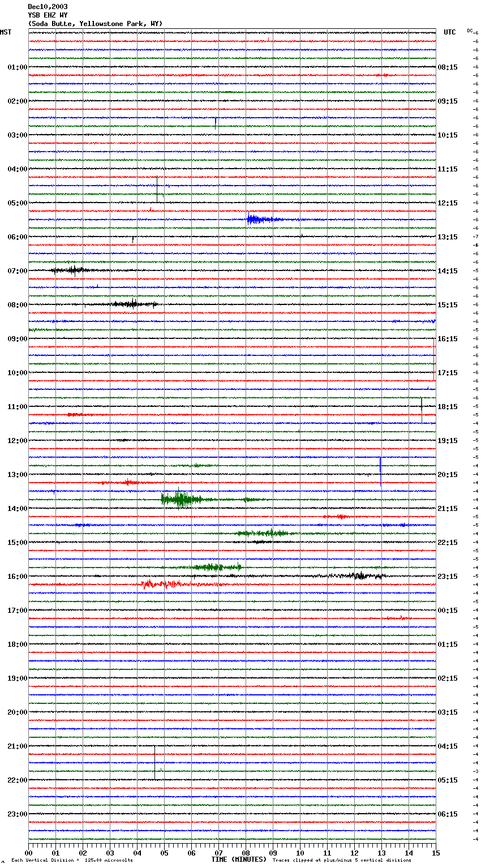Image resolution: width=481 pixels, height=868 pixels.
Task: Click the 08:15 UTC time label
Action: pyautogui.click(x=448, y=67)
